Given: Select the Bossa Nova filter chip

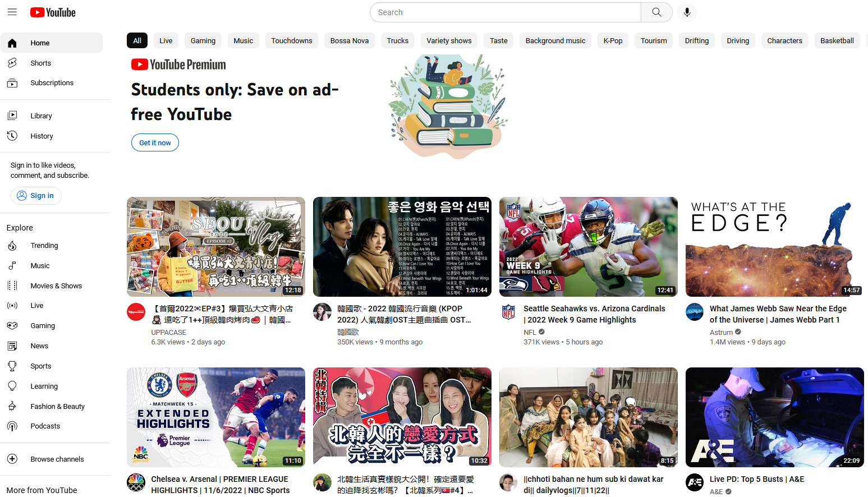Looking at the screenshot, I should tap(349, 40).
